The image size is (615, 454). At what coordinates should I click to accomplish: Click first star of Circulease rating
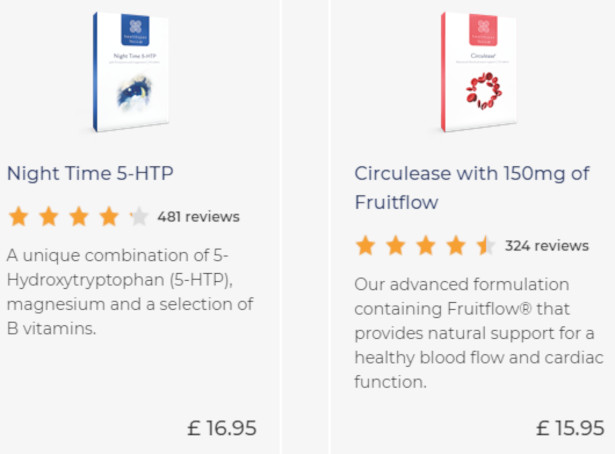click(366, 245)
